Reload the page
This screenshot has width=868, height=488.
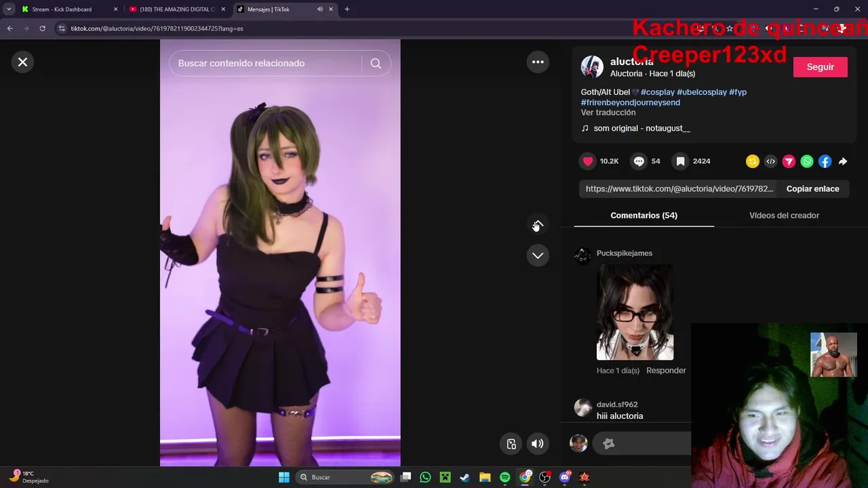[x=42, y=28]
